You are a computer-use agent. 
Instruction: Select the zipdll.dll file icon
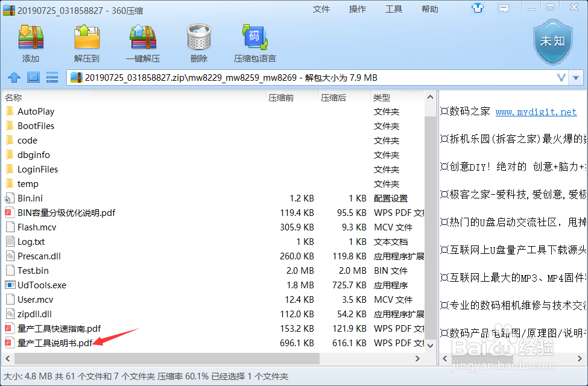click(x=10, y=314)
